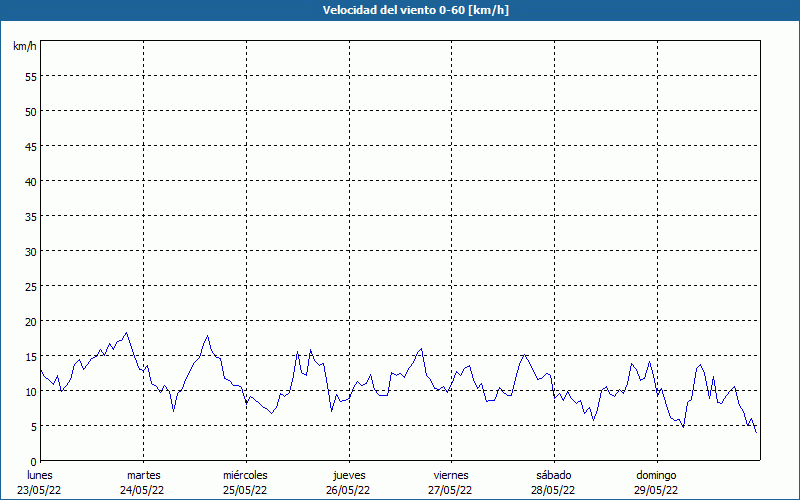Select the 'sábado' day label
The width and height of the screenshot is (800, 500).
(554, 475)
